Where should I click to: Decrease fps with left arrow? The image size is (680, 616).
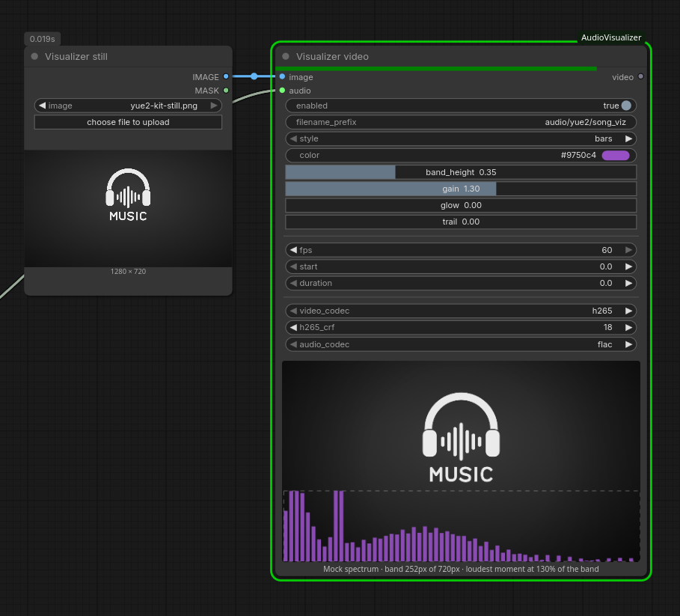coord(293,250)
